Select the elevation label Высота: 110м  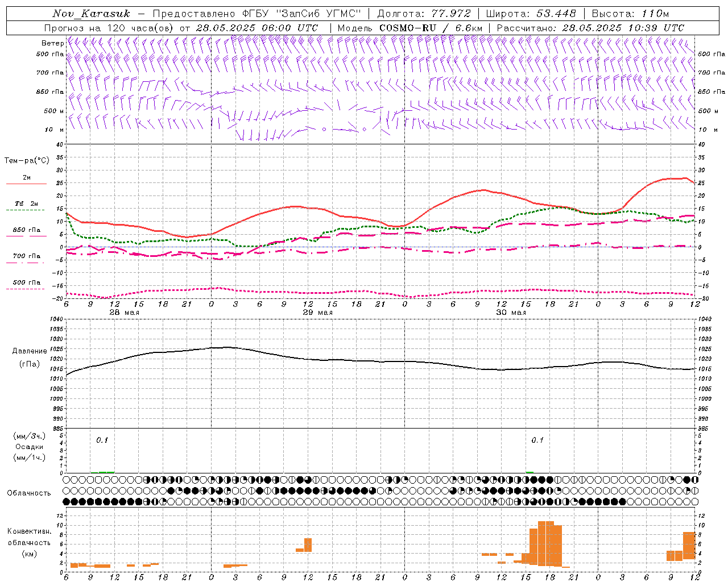tap(630, 14)
